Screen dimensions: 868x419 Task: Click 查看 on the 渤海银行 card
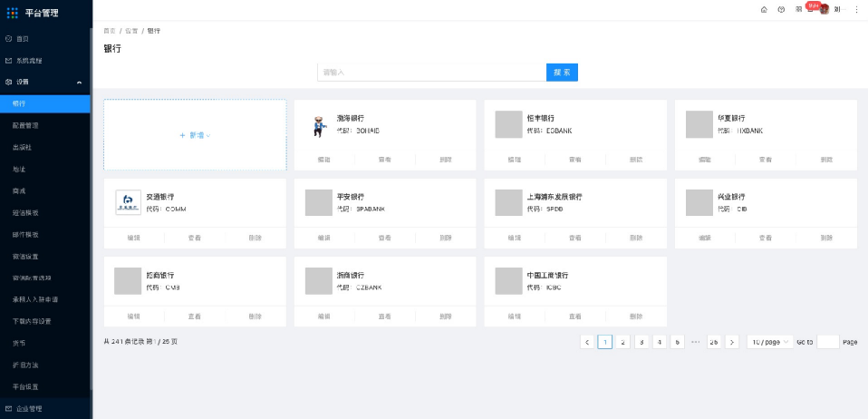click(x=385, y=160)
